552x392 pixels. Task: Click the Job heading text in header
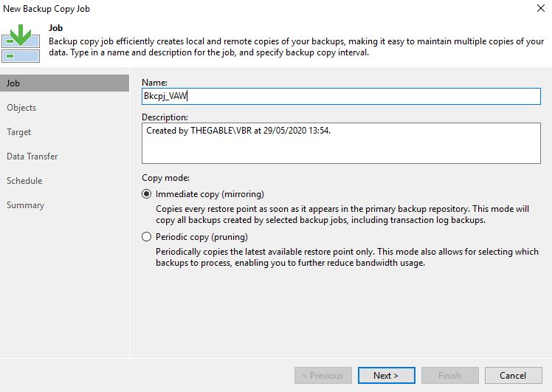click(55, 28)
